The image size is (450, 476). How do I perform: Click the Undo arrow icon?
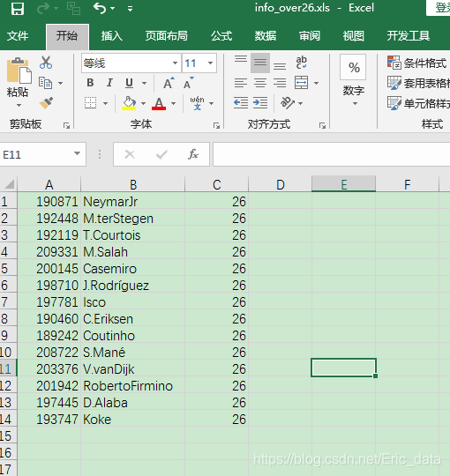pos(100,8)
